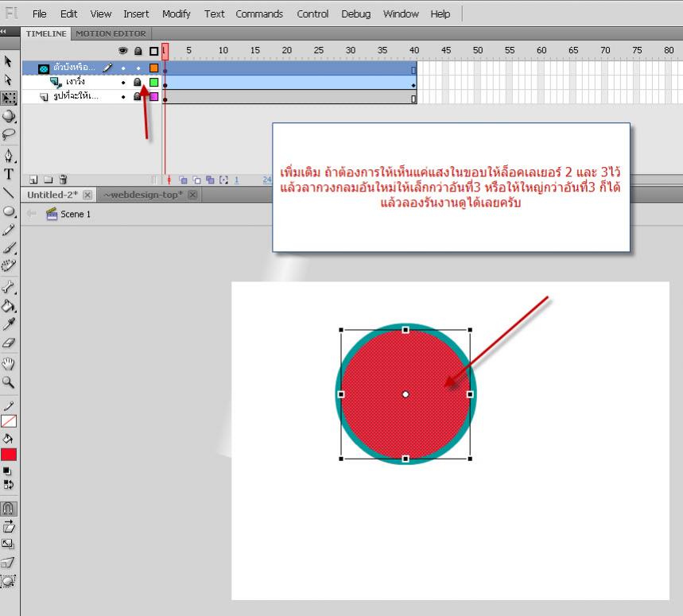Open the Modify menu

tap(176, 14)
